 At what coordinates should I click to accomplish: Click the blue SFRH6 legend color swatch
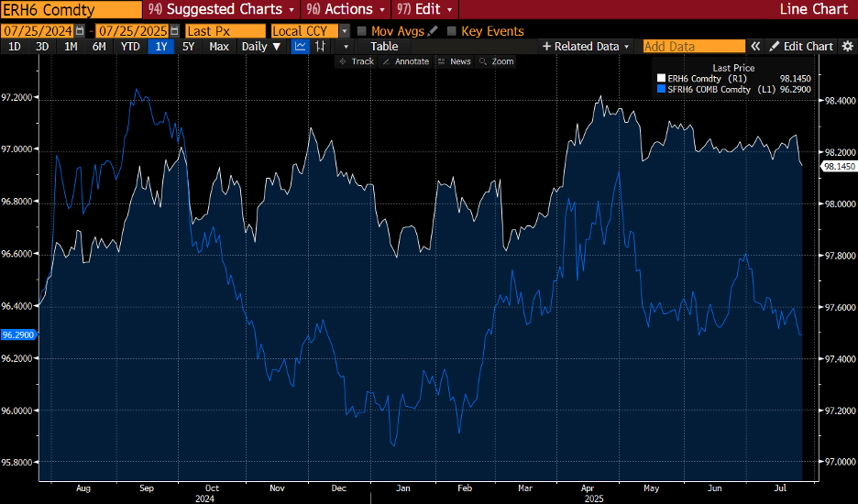pos(661,89)
